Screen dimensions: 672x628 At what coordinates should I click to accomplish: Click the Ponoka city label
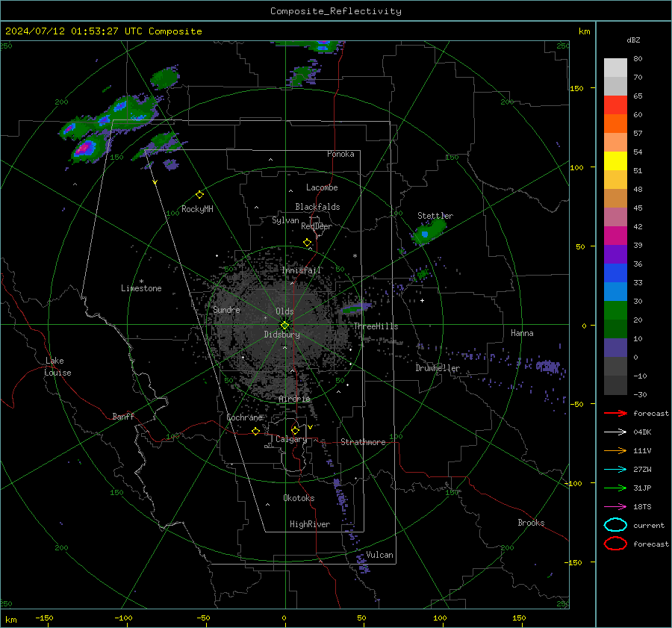[340, 154]
